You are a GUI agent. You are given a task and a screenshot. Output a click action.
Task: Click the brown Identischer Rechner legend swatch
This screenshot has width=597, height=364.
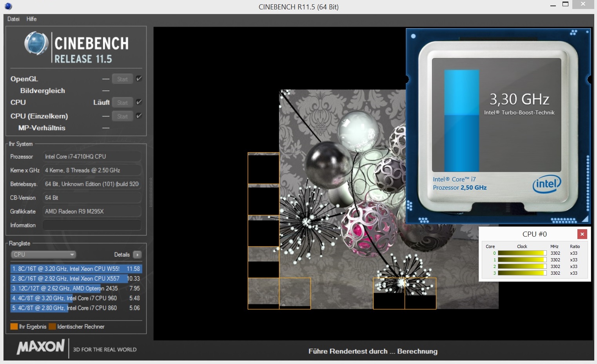52,326
